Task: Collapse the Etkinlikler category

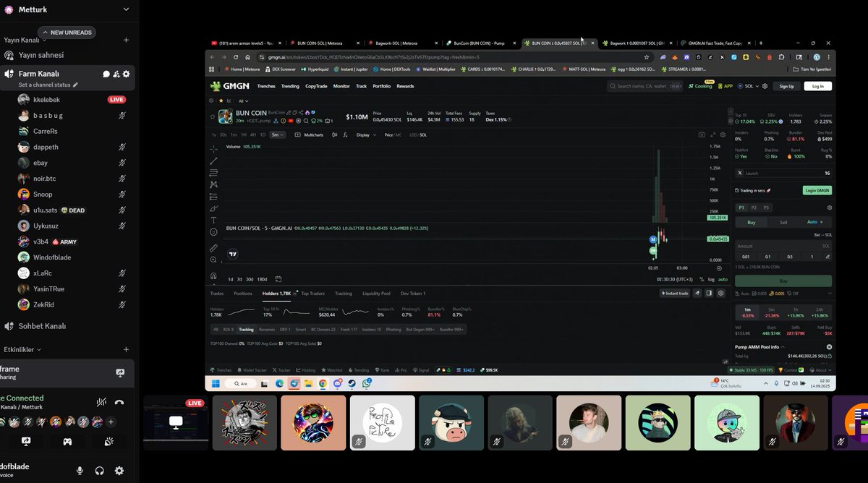Action: pyautogui.click(x=22, y=349)
